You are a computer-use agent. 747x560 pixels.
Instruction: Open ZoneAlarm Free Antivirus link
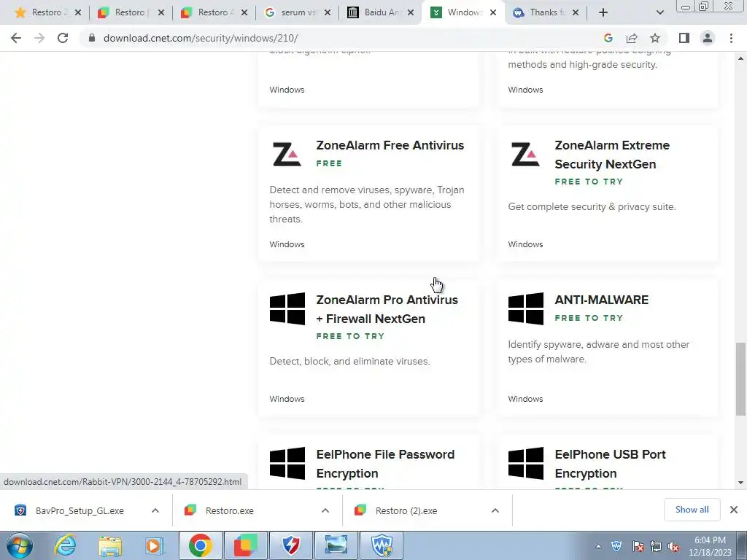(x=390, y=145)
